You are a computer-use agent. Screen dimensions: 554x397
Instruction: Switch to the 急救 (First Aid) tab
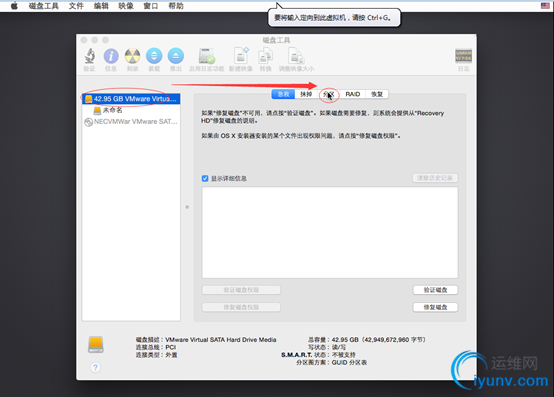tap(283, 94)
